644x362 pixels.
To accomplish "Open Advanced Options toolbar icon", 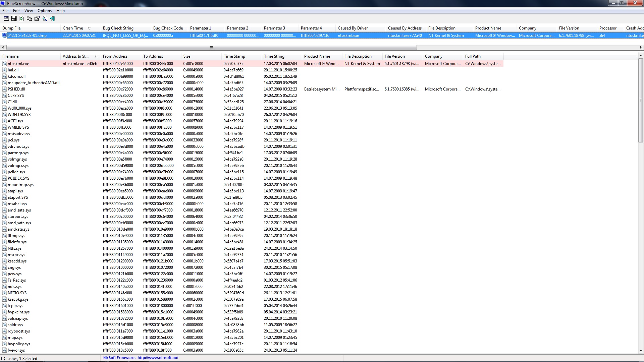I will click(6, 19).
